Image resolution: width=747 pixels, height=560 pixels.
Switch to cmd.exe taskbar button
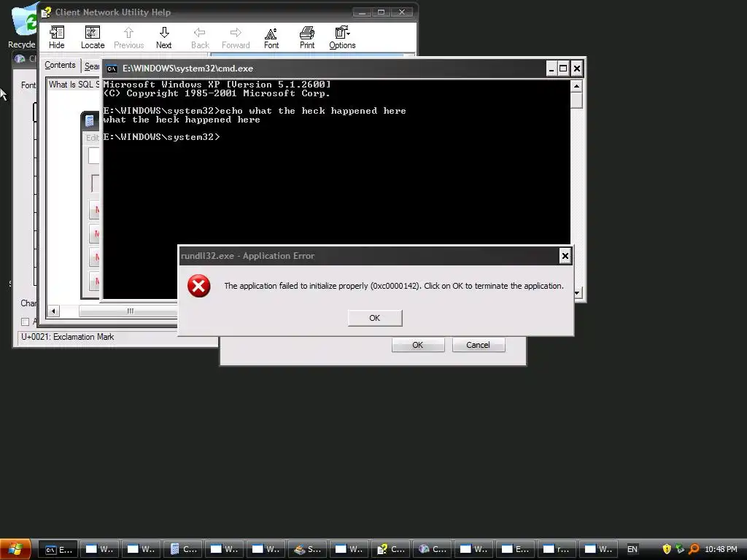point(58,549)
